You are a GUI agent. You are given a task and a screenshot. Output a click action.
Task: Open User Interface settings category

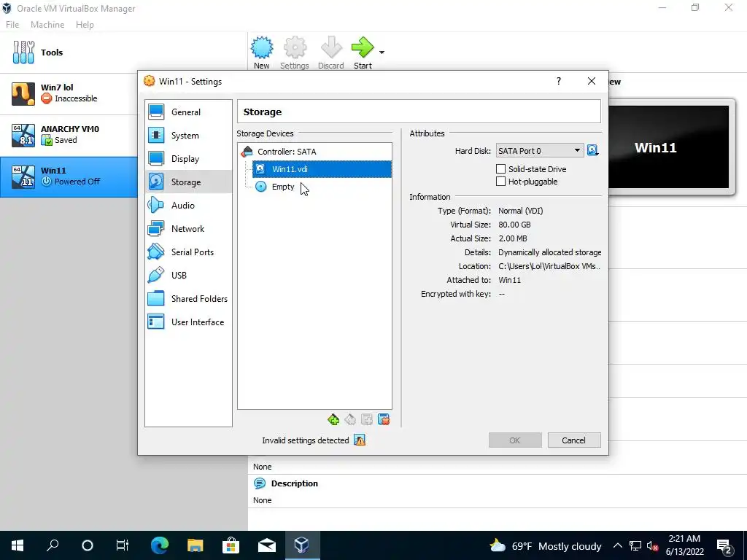pos(188,322)
